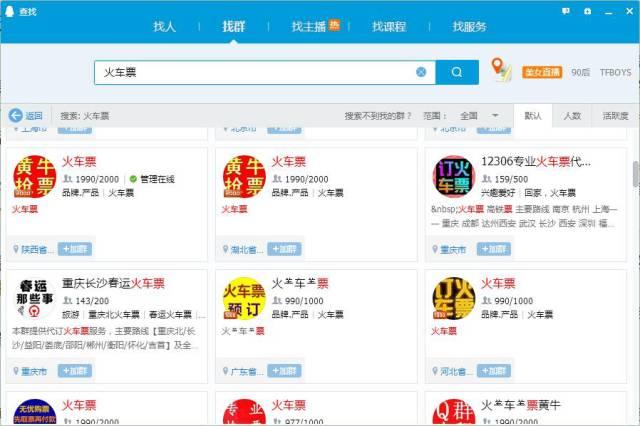Sort results by 默认
Image resolution: width=640 pixels, height=426 pixels.
(533, 116)
